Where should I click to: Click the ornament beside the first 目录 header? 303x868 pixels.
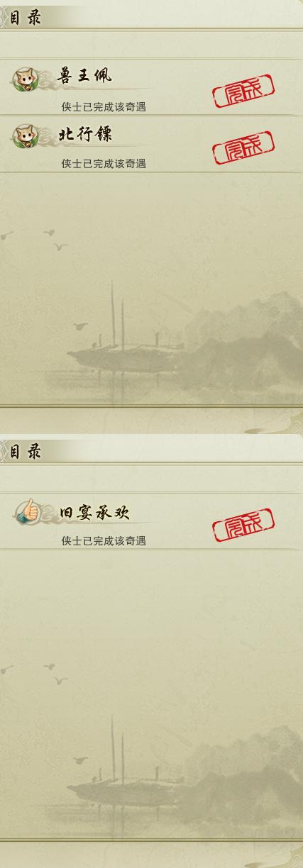pyautogui.click(x=4, y=17)
